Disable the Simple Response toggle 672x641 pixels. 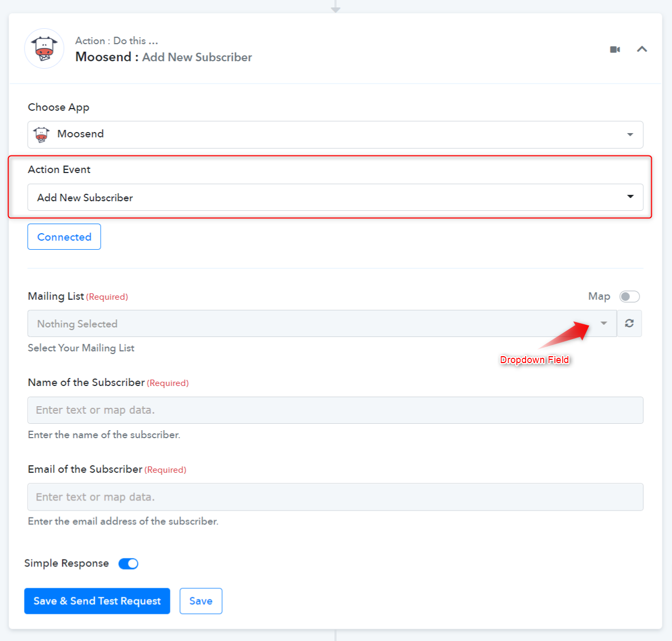point(128,564)
